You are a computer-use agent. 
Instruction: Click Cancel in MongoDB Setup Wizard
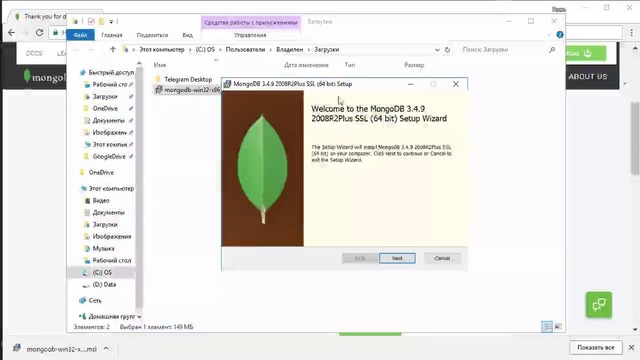tap(442, 258)
